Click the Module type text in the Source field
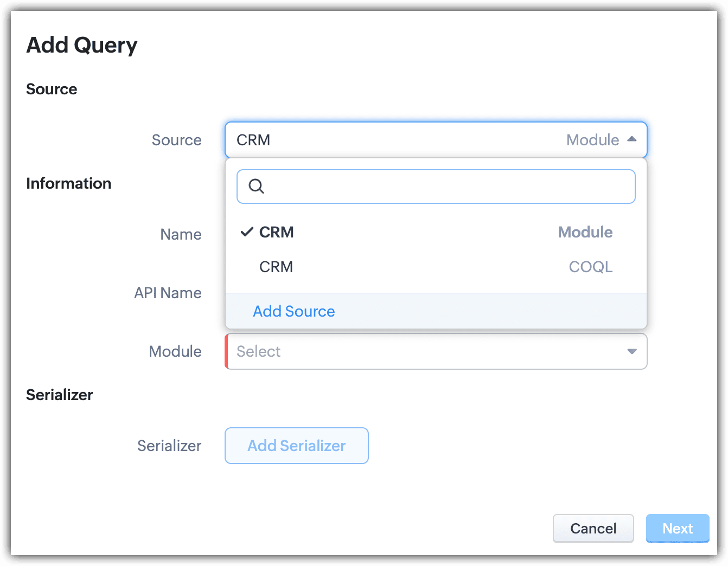This screenshot has height=566, width=728. [592, 140]
